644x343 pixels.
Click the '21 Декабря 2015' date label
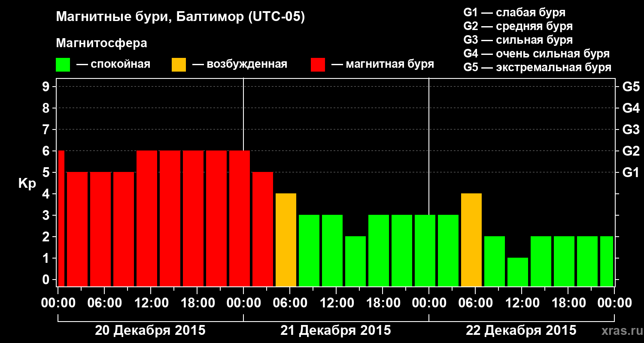[336, 331]
